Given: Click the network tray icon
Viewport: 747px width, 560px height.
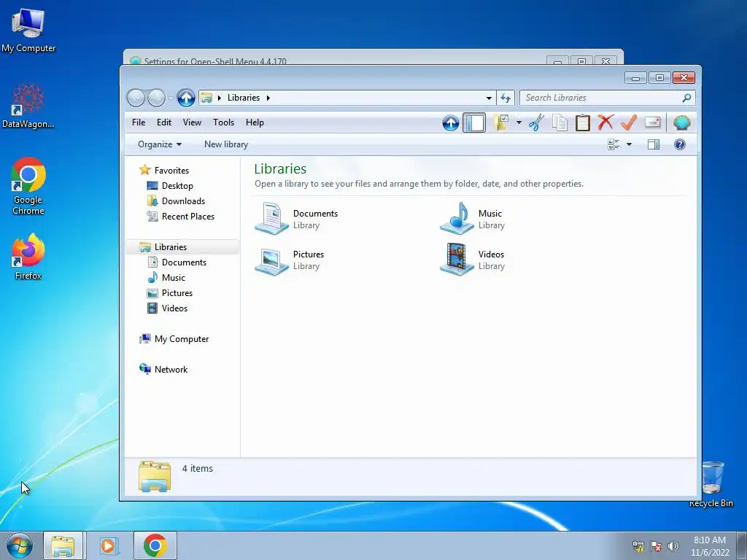Looking at the screenshot, I should [x=638, y=546].
